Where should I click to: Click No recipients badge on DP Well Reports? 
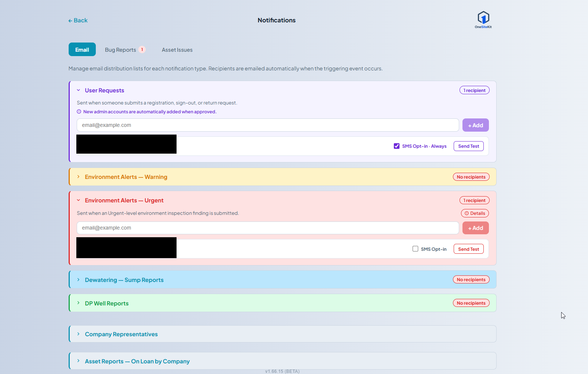click(471, 303)
